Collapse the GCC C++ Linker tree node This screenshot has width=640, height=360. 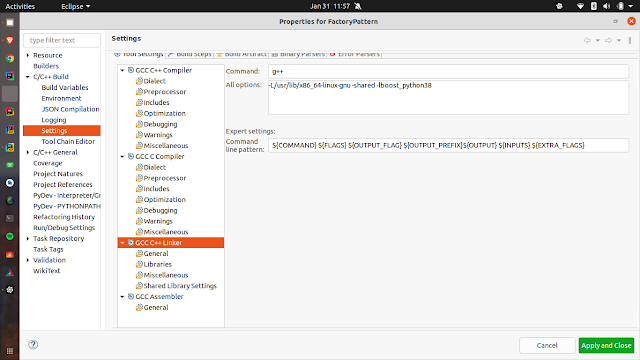click(122, 242)
